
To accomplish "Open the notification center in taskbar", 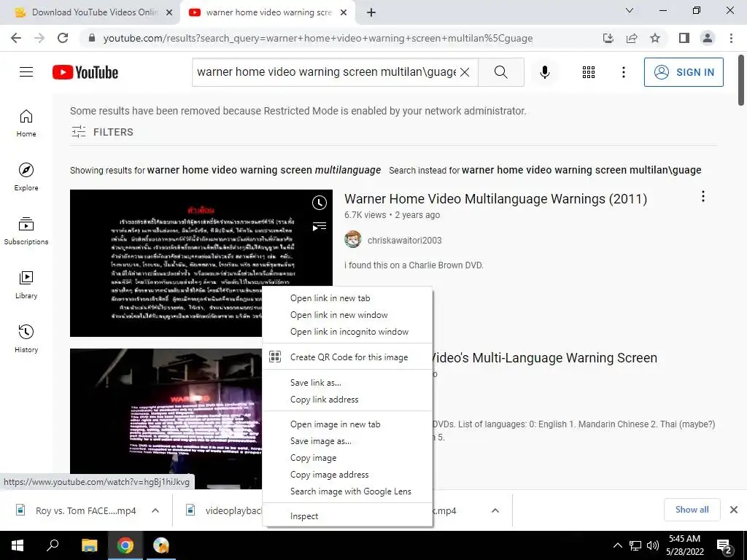I will click(x=724, y=546).
